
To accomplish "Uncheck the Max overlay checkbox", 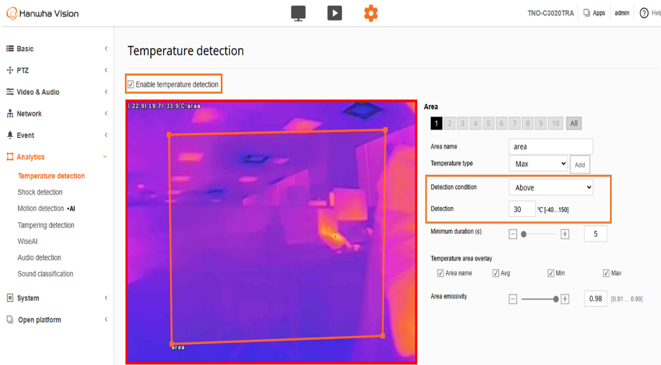I will (606, 273).
